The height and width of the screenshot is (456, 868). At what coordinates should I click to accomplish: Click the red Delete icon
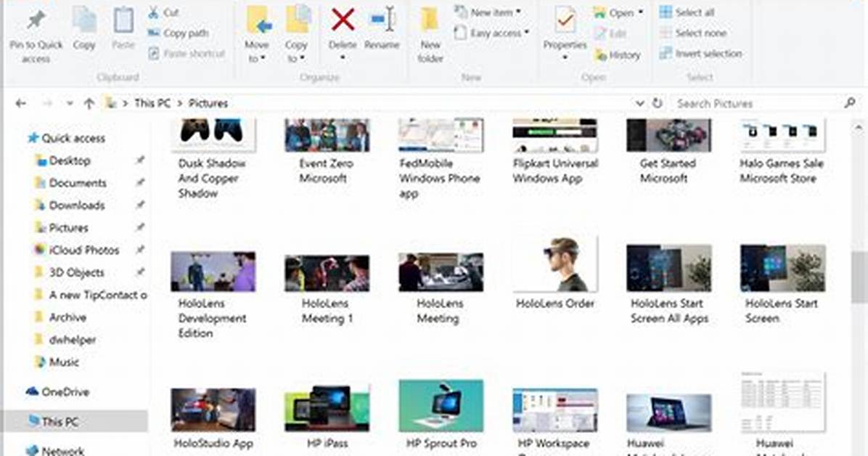click(343, 20)
